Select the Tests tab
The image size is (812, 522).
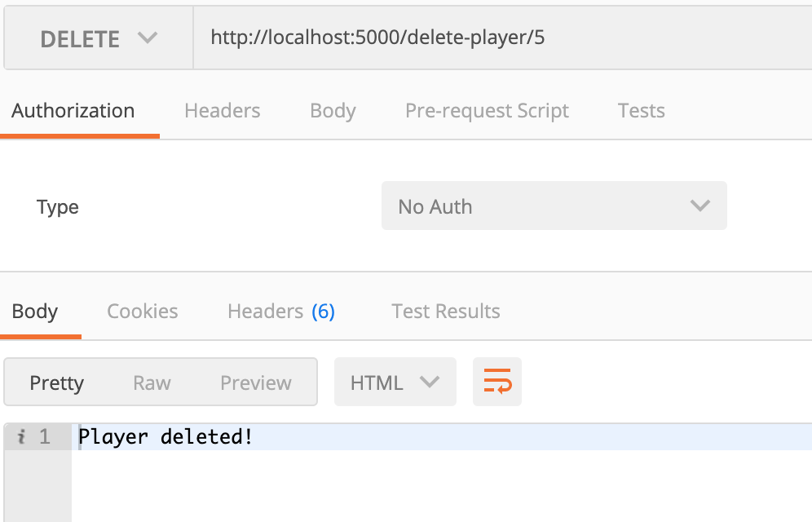tap(641, 111)
